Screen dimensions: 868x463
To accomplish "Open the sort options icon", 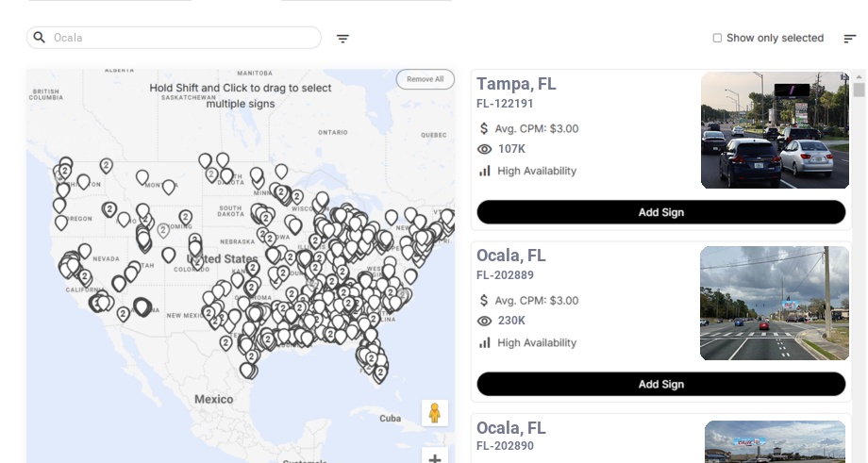I will click(850, 39).
